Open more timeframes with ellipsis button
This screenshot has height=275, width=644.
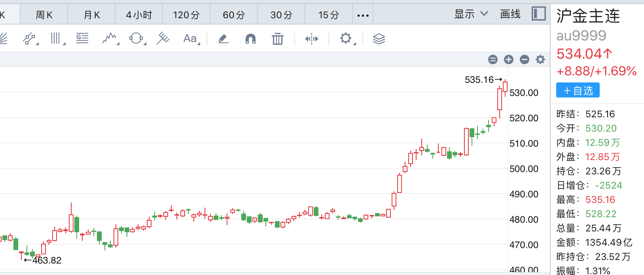click(x=363, y=15)
